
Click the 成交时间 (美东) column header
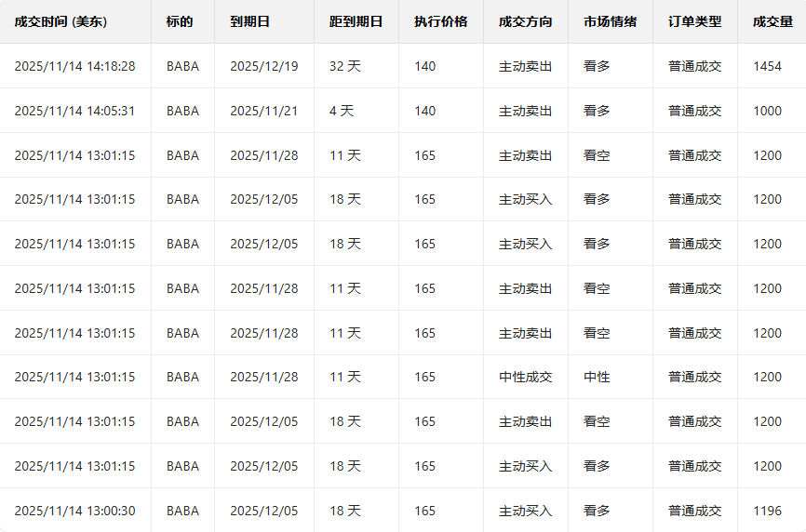[x=60, y=21]
